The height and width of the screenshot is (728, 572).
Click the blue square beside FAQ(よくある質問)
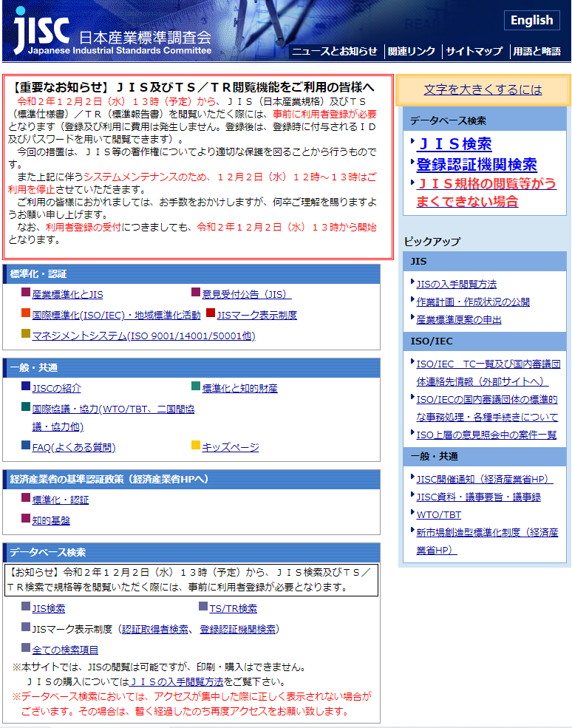click(26, 445)
